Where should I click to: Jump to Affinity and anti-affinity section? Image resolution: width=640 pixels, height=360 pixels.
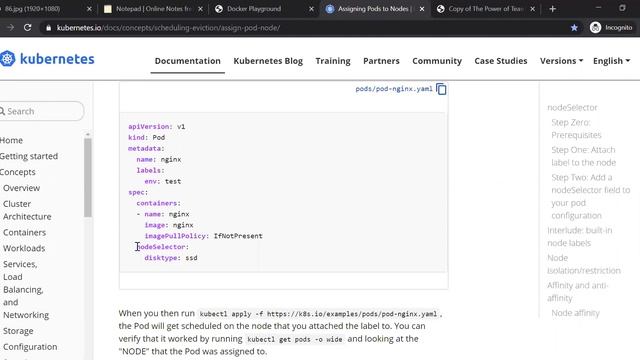pos(577,291)
